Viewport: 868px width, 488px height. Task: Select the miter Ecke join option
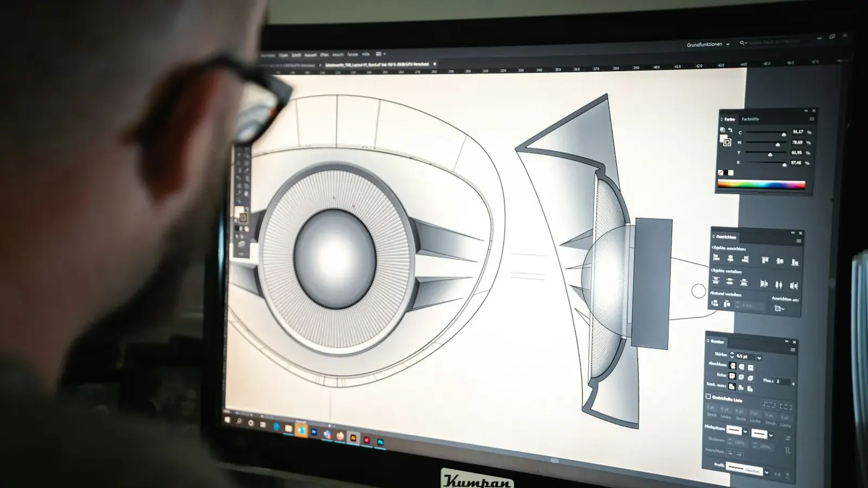tap(732, 375)
